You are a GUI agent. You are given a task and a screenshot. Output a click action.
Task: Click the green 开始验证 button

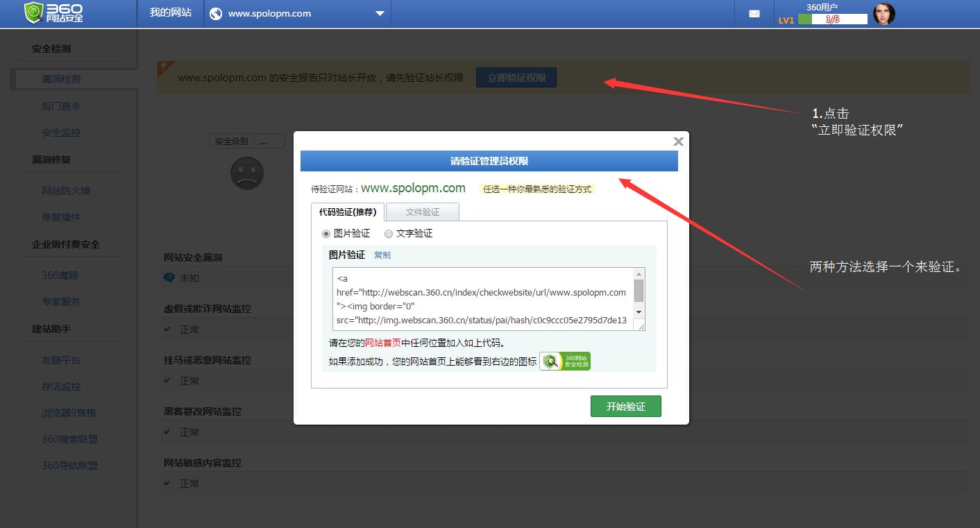[626, 407]
